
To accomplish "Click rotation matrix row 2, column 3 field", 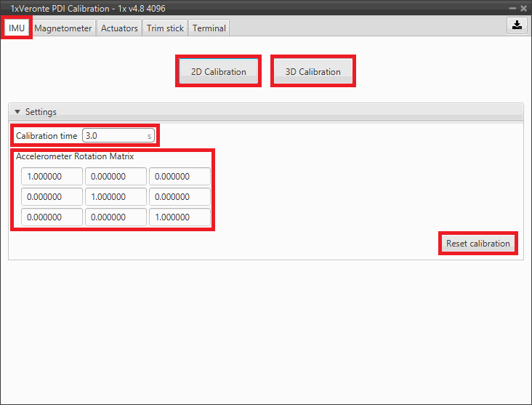I will pyautogui.click(x=180, y=197).
